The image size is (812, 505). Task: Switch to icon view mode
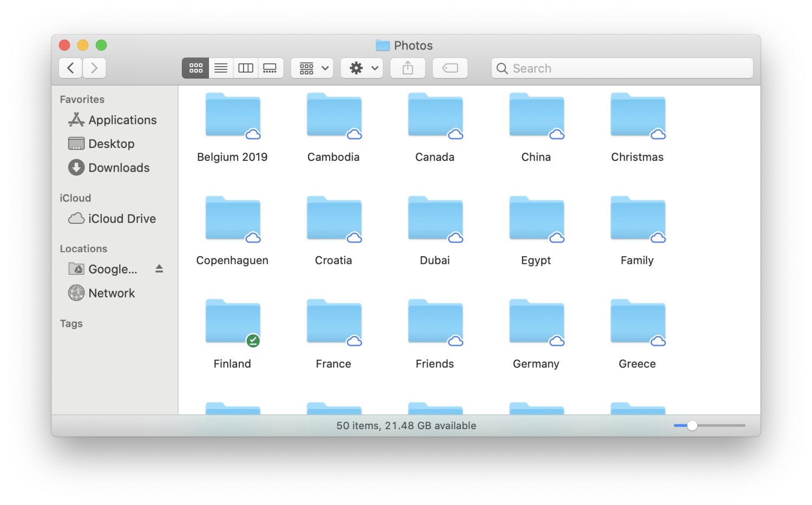195,68
